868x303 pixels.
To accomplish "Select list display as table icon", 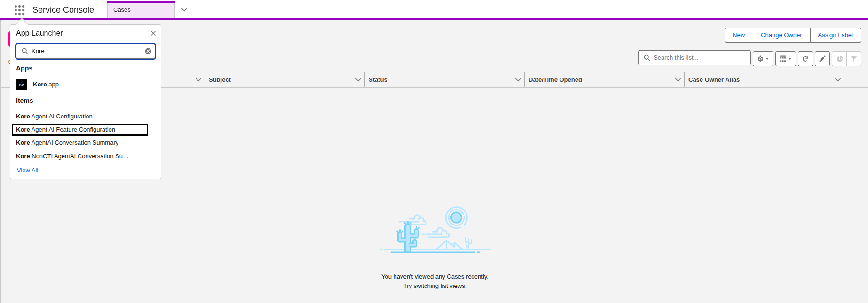I will [785, 59].
